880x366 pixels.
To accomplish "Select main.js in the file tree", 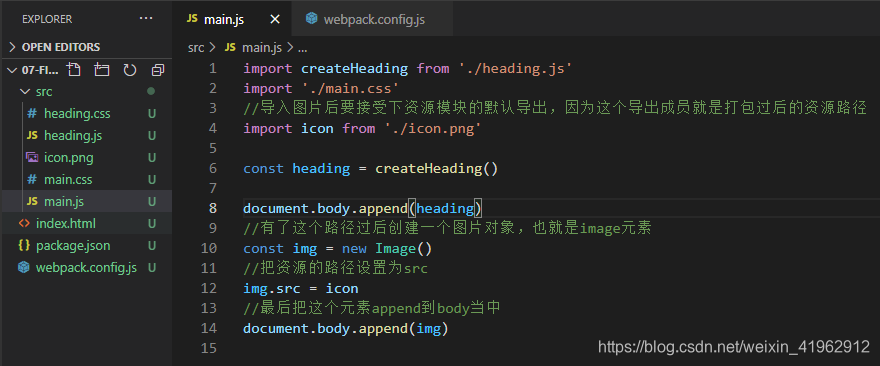I will (86, 202).
